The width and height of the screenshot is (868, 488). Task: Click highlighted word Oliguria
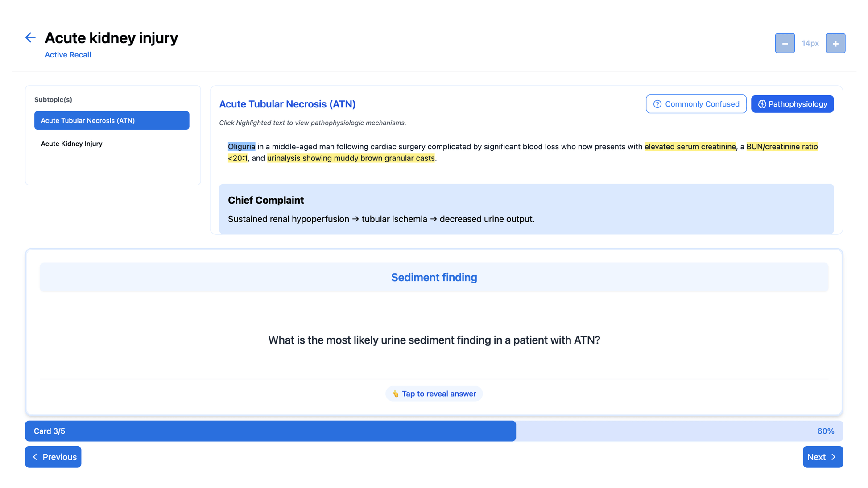tap(241, 147)
